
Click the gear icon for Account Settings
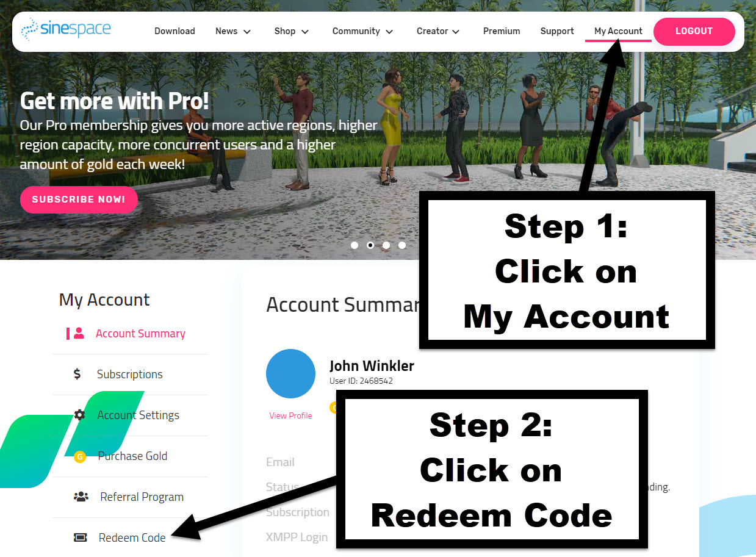[x=79, y=415]
